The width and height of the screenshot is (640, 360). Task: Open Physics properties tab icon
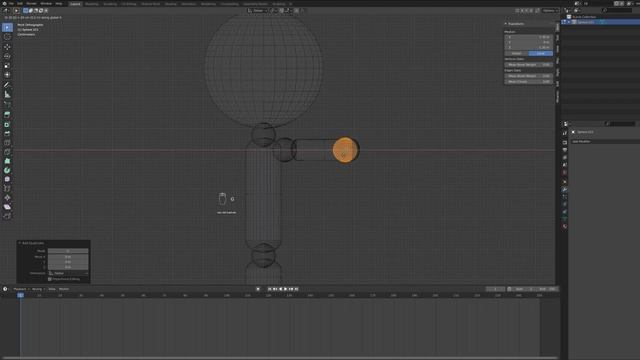point(565,204)
